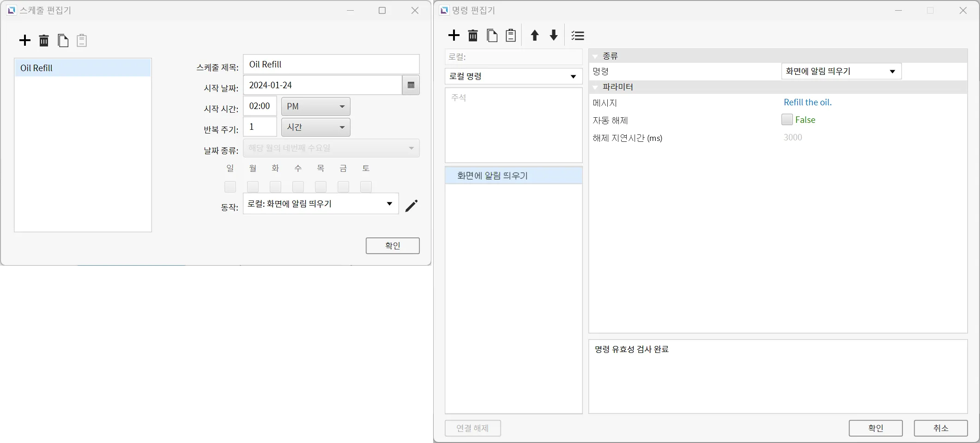980x443 pixels.
Task: Enable the 자동 해제 checkbox
Action: click(787, 120)
